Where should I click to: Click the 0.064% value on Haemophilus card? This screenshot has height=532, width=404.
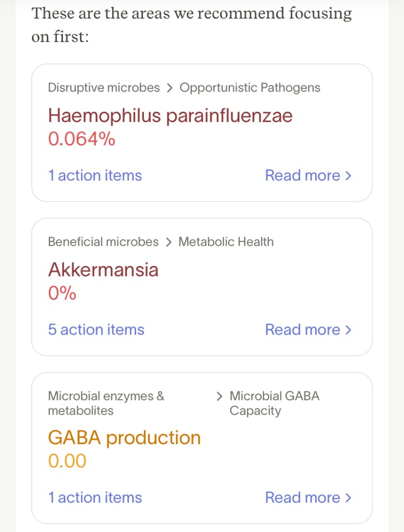coord(82,139)
